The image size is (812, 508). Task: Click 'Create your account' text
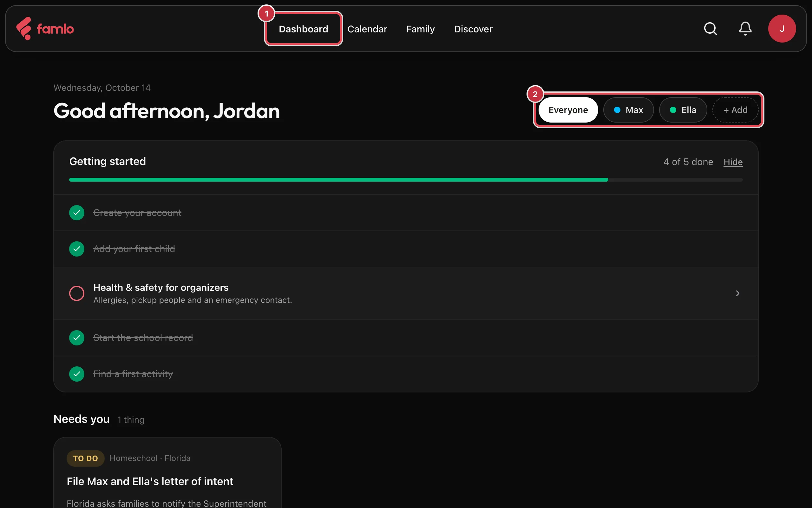click(137, 213)
